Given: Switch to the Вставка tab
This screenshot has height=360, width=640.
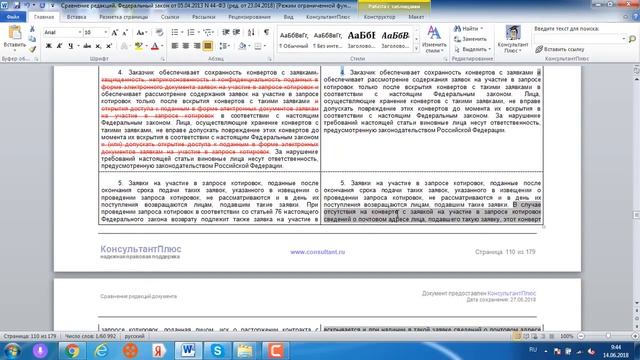Looking at the screenshot, I should click(x=76, y=17).
